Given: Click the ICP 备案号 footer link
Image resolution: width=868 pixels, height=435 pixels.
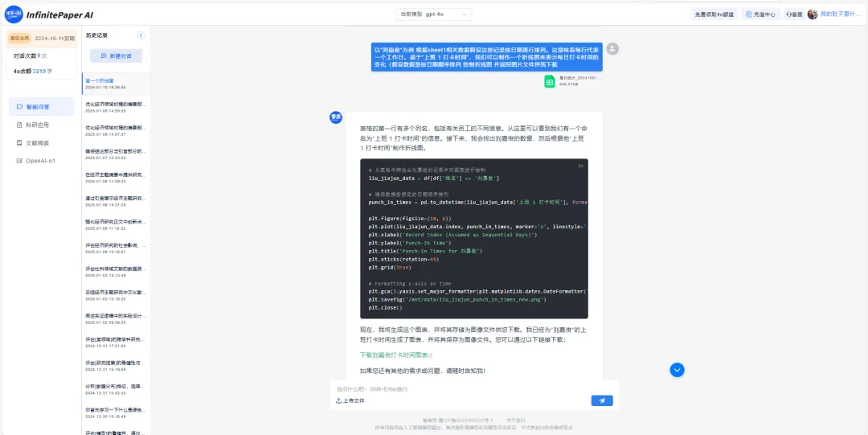Looking at the screenshot, I should pos(457,421).
